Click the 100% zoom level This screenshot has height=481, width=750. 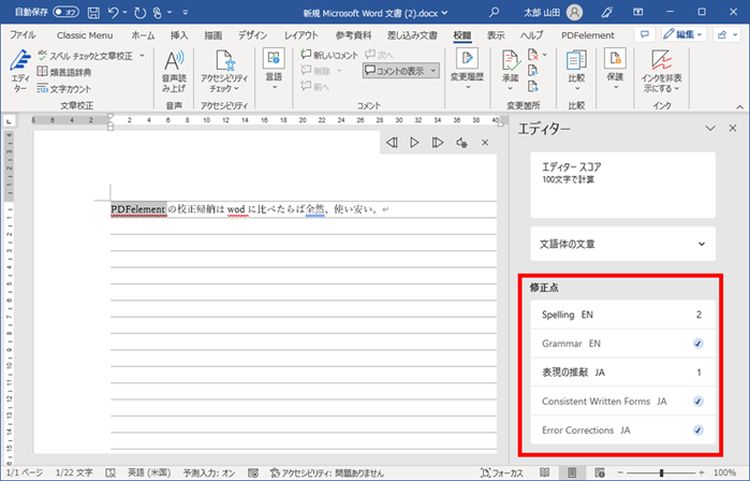(724, 473)
